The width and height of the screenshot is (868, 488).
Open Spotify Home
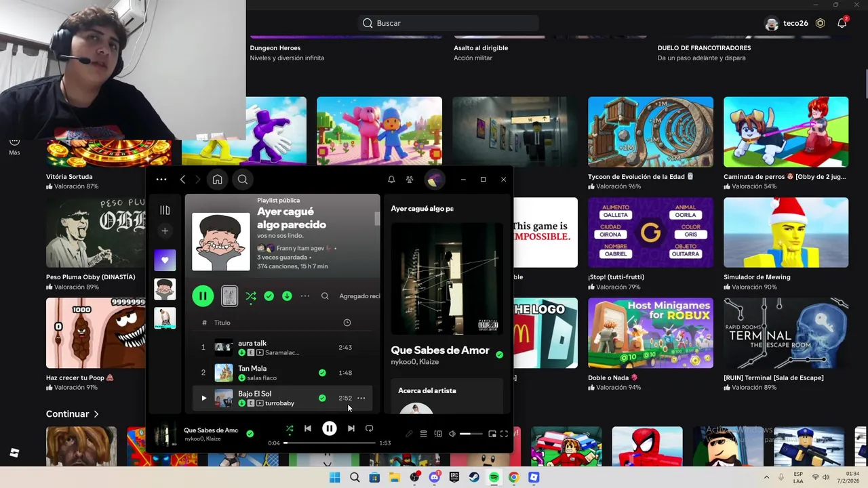pos(217,180)
